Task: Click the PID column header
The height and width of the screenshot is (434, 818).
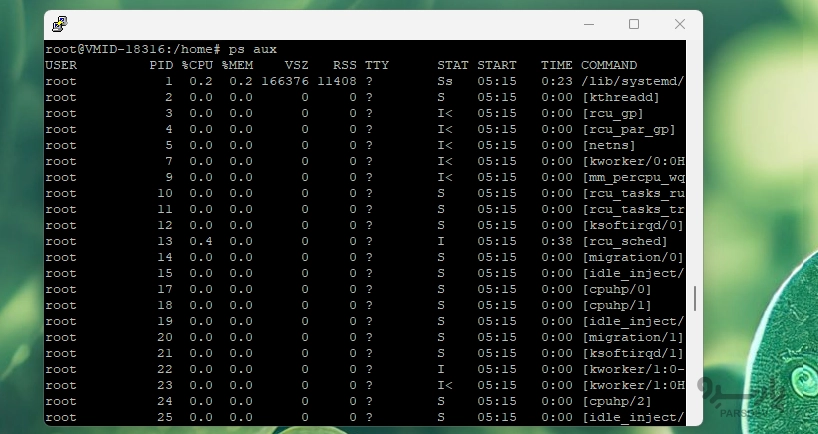Action: pyautogui.click(x=161, y=65)
